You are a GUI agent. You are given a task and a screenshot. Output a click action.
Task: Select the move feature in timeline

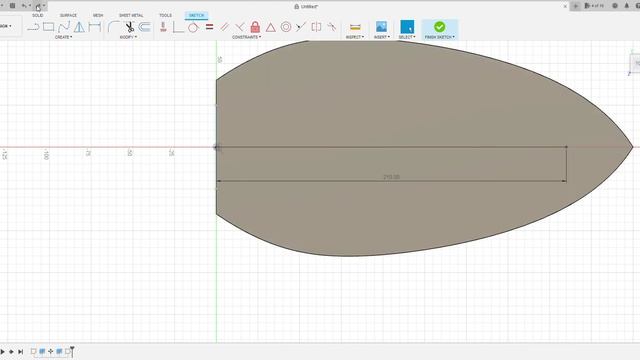pos(51,351)
